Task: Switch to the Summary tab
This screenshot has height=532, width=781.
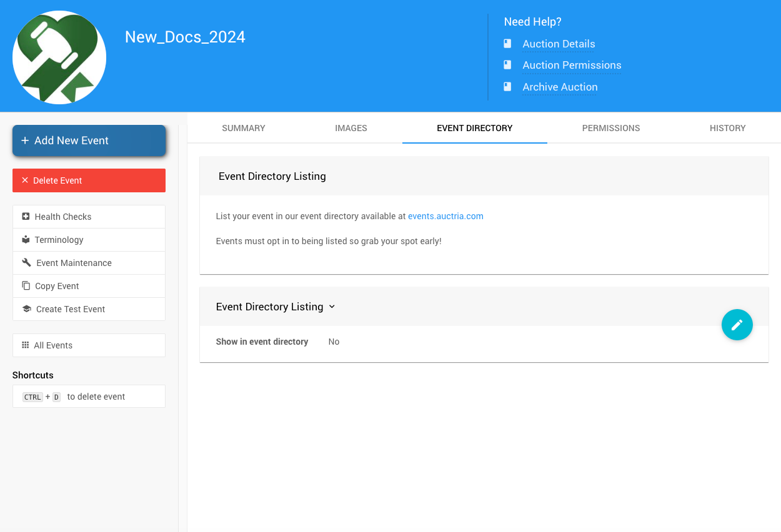Action: pyautogui.click(x=244, y=128)
